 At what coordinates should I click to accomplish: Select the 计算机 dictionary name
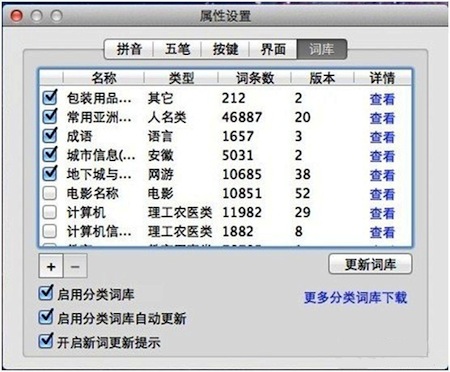(x=86, y=212)
